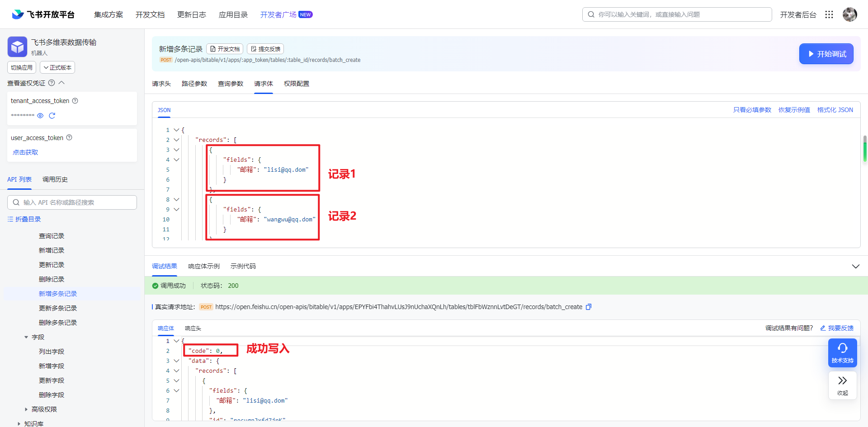The width and height of the screenshot is (868, 427).
Task: Collapse the 字段 tree group
Action: point(26,337)
